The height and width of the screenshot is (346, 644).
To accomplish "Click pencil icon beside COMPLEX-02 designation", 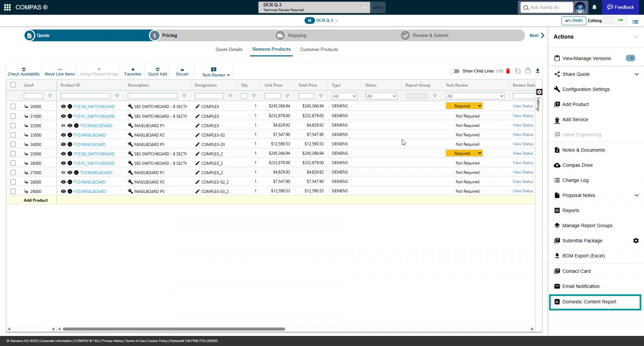I will click(x=197, y=135).
